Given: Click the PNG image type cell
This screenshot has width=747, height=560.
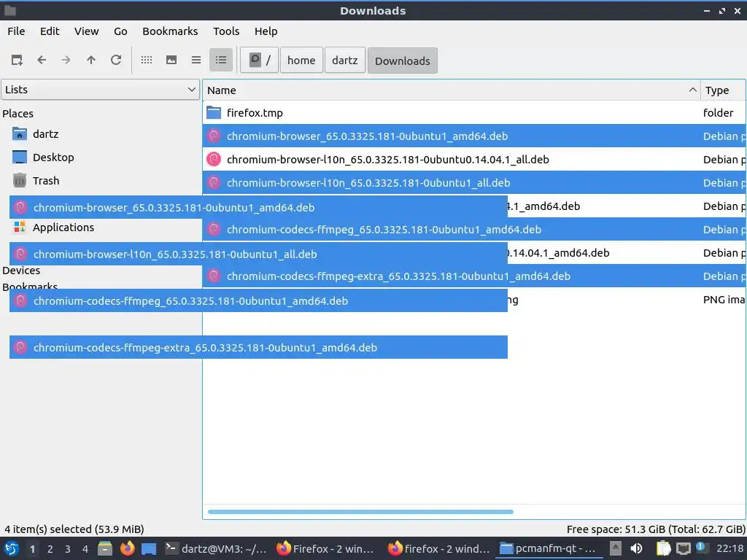Looking at the screenshot, I should pyautogui.click(x=724, y=300).
